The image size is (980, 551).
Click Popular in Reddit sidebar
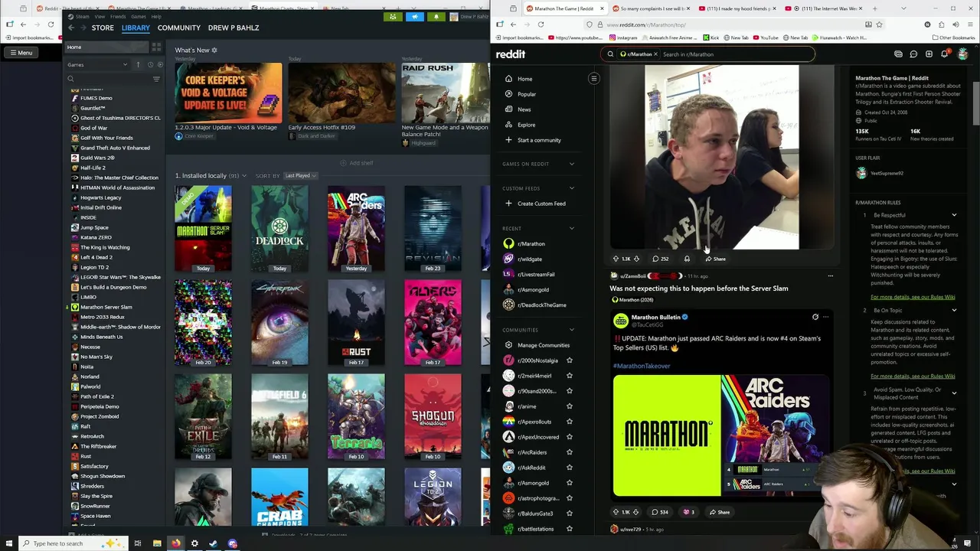point(526,94)
